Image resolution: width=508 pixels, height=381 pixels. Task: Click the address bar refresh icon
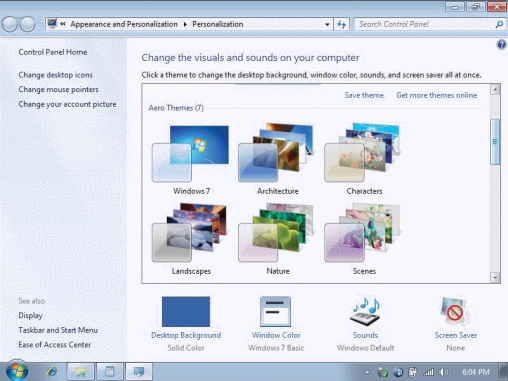[x=341, y=24]
